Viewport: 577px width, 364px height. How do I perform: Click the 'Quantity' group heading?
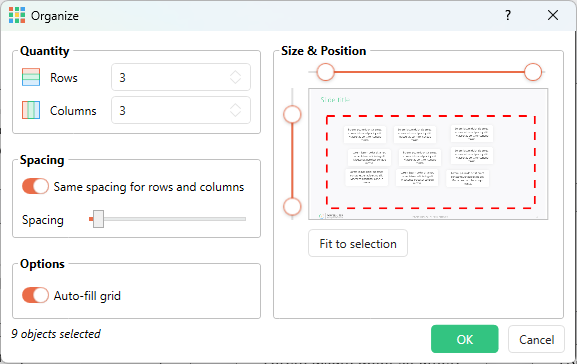pos(45,51)
